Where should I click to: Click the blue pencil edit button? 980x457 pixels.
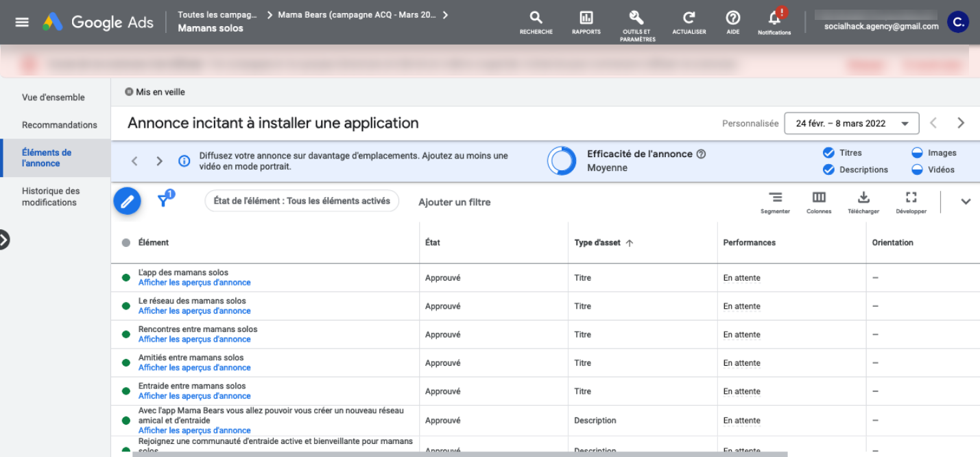click(127, 201)
